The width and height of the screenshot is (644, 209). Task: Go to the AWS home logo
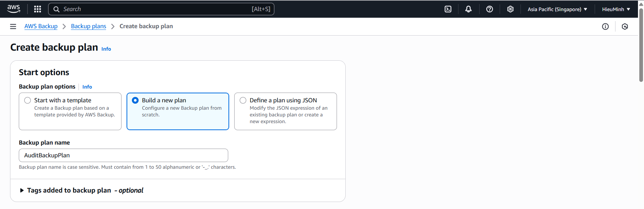point(14,9)
